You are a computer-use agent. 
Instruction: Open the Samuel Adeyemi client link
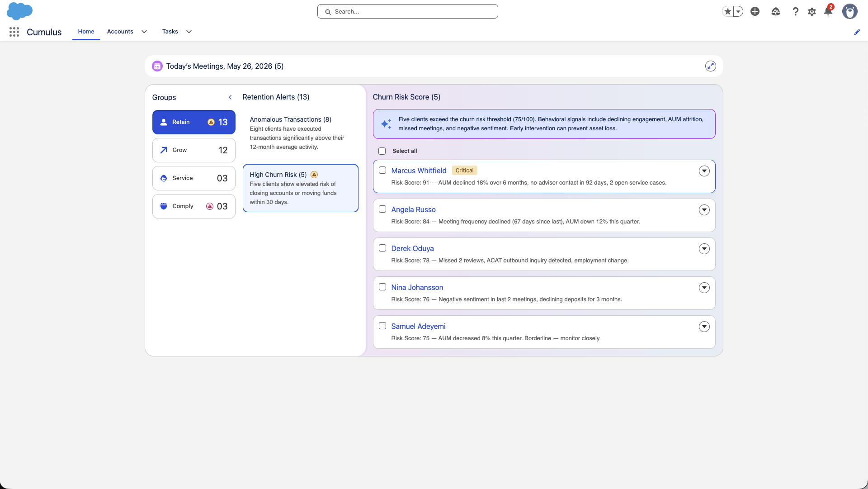(419, 326)
